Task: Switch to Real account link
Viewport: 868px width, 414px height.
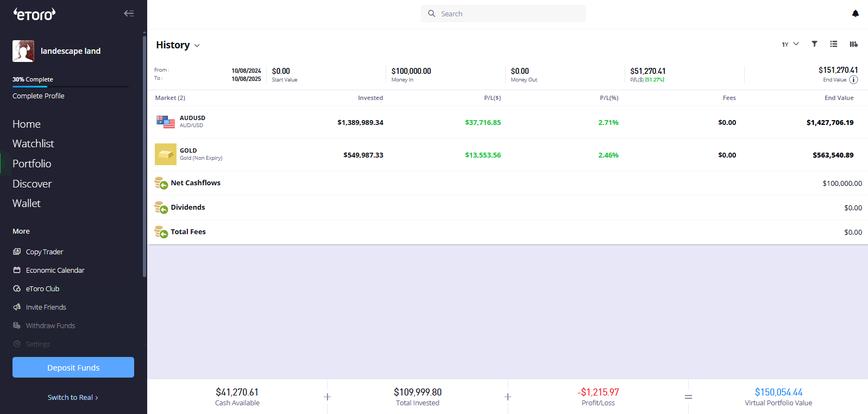Action: [x=73, y=397]
